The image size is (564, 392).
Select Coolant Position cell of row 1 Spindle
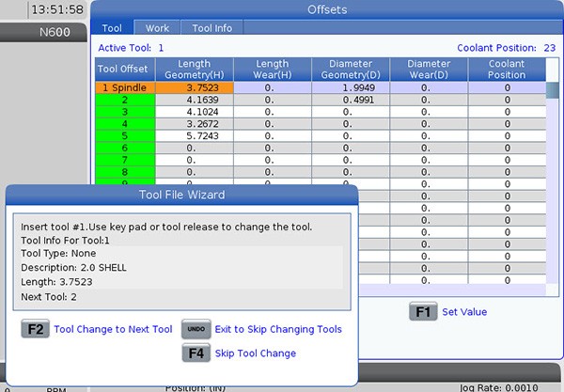(507, 87)
